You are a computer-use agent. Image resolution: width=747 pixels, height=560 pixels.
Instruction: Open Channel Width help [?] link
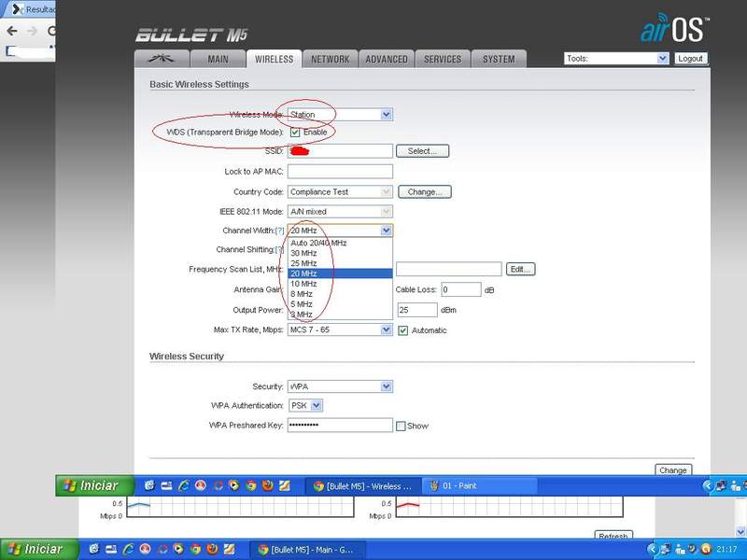point(279,231)
